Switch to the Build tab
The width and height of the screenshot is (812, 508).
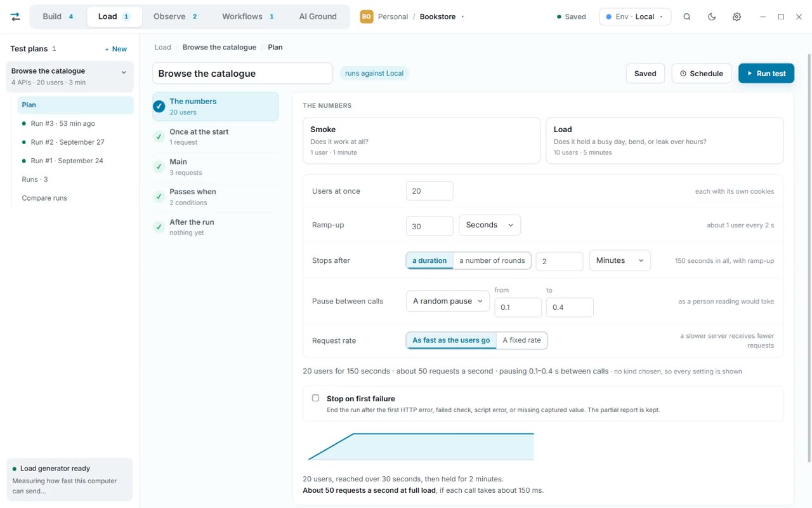[58, 17]
